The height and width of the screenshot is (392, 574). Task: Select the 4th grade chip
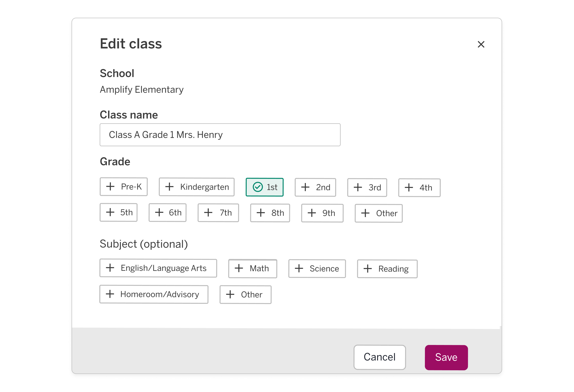[x=419, y=187]
